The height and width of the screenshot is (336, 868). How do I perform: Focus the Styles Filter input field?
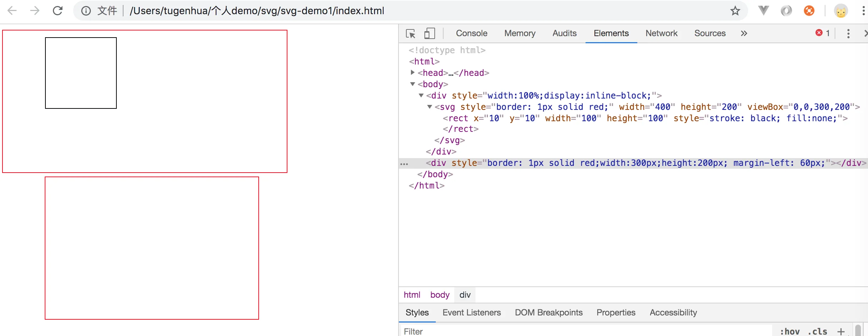(586, 331)
